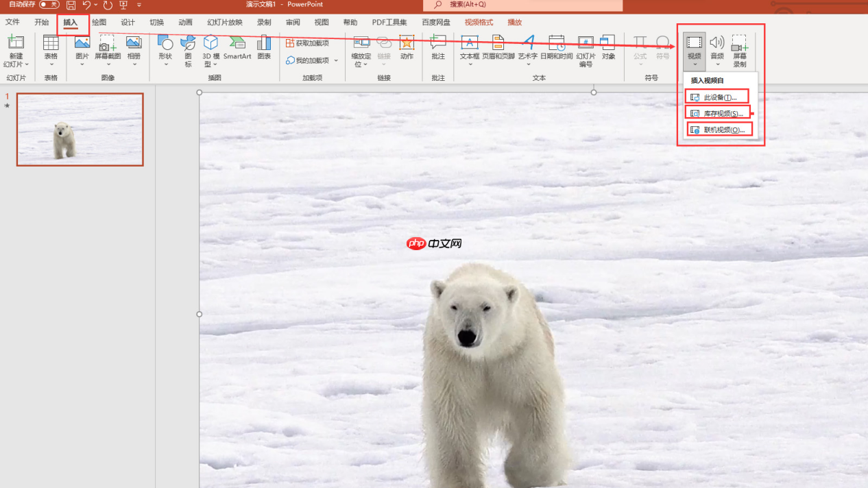Click the 3D 模型 models icon
Image resolution: width=868 pixels, height=488 pixels.
[x=210, y=42]
